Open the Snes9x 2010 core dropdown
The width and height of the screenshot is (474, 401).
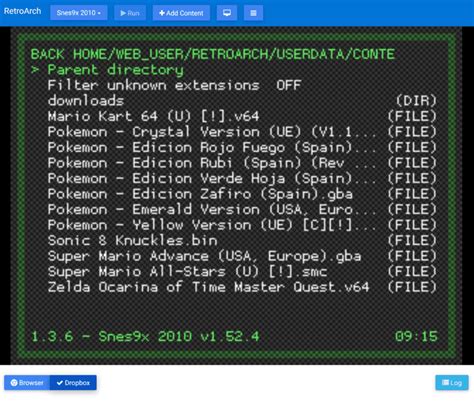(79, 13)
